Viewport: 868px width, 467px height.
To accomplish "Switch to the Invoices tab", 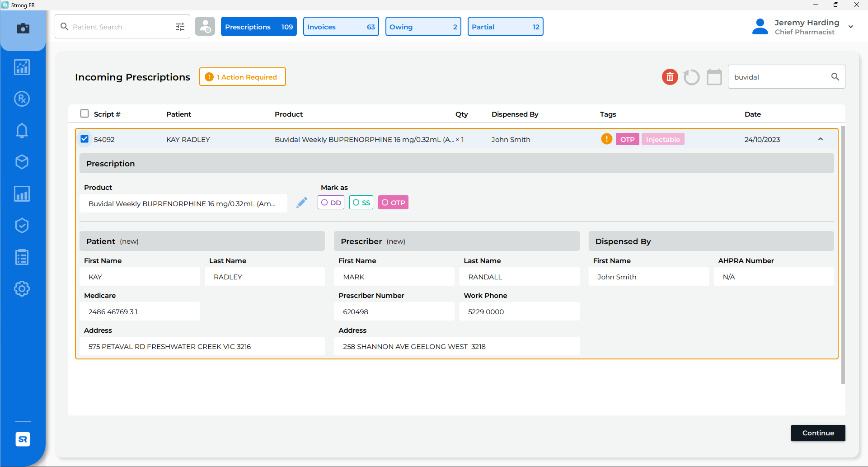I will pos(341,26).
